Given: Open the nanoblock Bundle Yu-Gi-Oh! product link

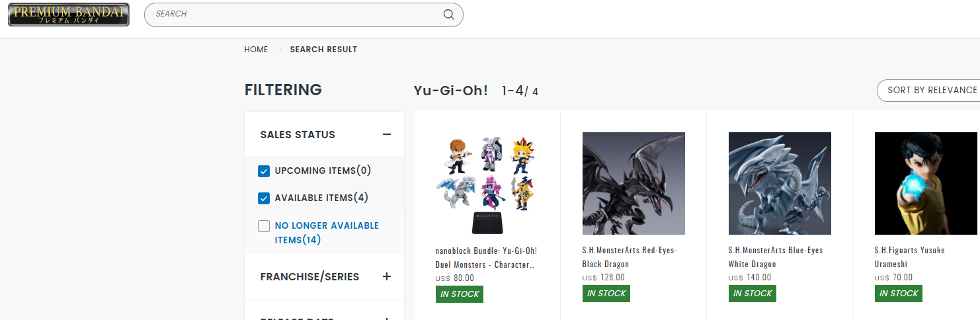Looking at the screenshot, I should (486, 257).
